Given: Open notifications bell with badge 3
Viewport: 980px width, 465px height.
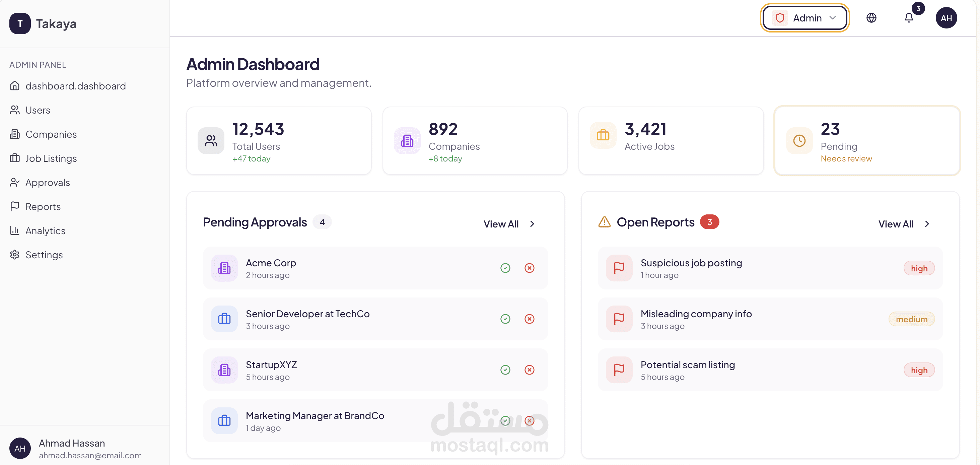Looking at the screenshot, I should pyautogui.click(x=908, y=18).
